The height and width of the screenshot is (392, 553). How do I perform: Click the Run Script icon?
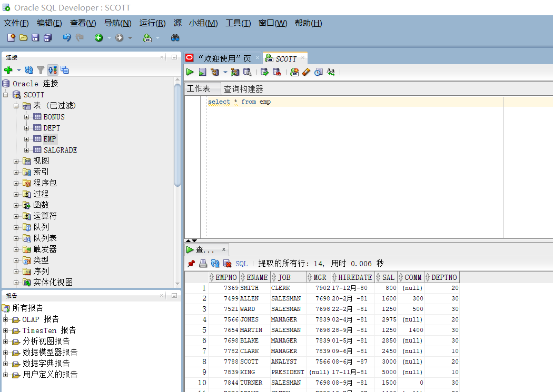pos(202,72)
